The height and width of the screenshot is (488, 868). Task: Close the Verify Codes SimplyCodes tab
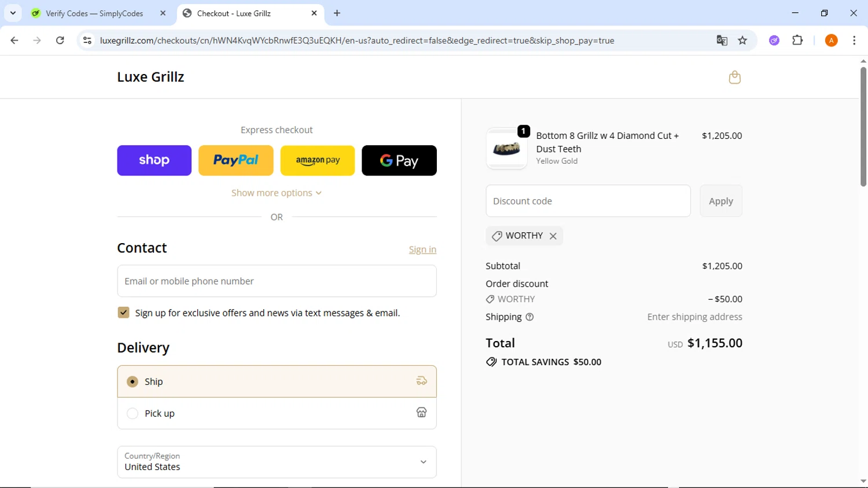tap(163, 13)
